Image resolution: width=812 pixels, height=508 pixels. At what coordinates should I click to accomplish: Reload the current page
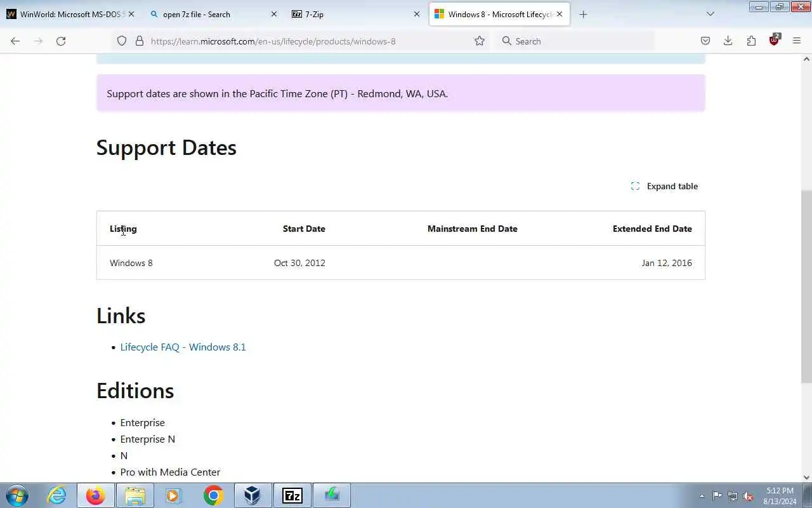click(x=61, y=41)
